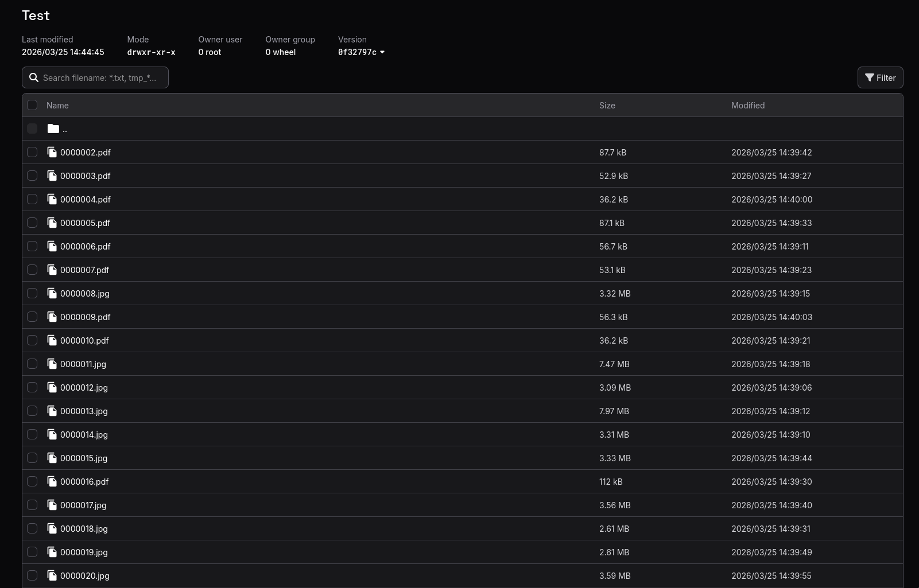Image resolution: width=919 pixels, height=588 pixels.
Task: Click the file icon next to 0000008.jpg
Action: point(52,293)
